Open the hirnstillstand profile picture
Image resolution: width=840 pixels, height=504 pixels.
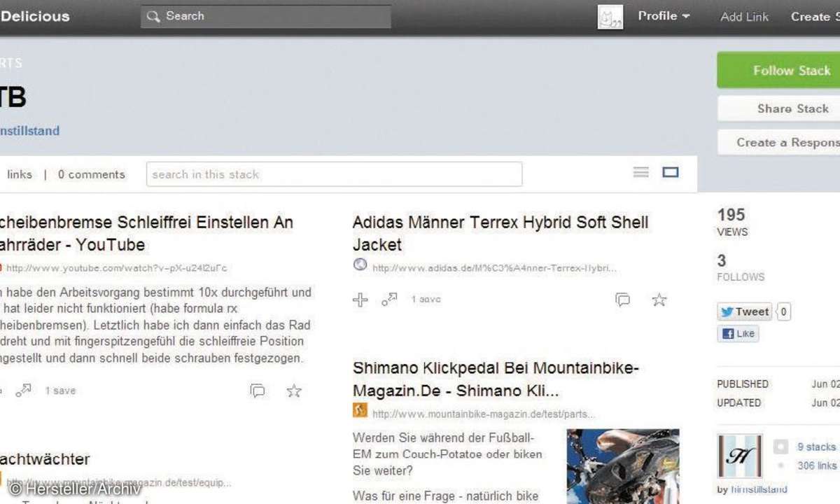coord(740,456)
